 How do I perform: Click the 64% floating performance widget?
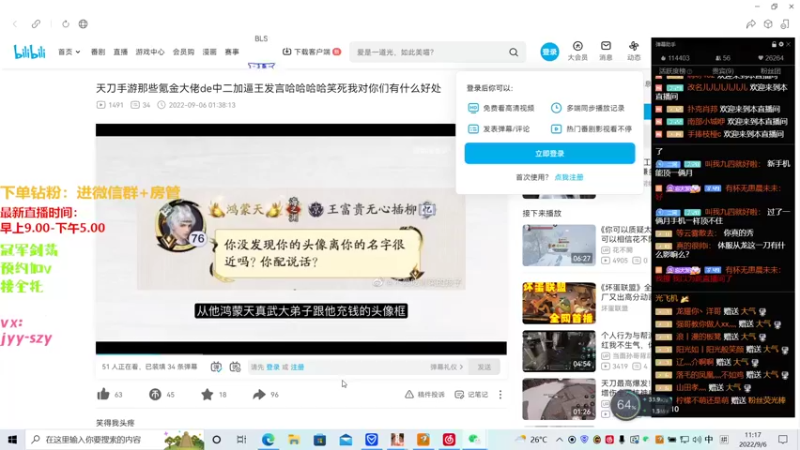click(x=626, y=405)
